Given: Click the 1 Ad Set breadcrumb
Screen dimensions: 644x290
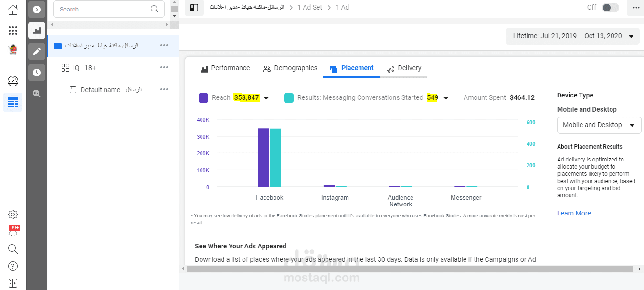Looking at the screenshot, I should 310,8.
